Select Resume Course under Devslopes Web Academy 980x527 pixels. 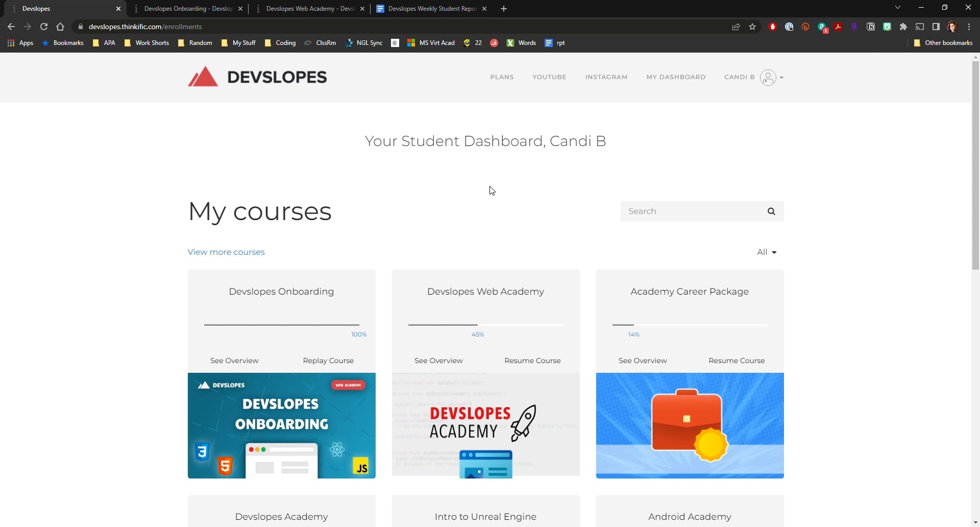(532, 361)
